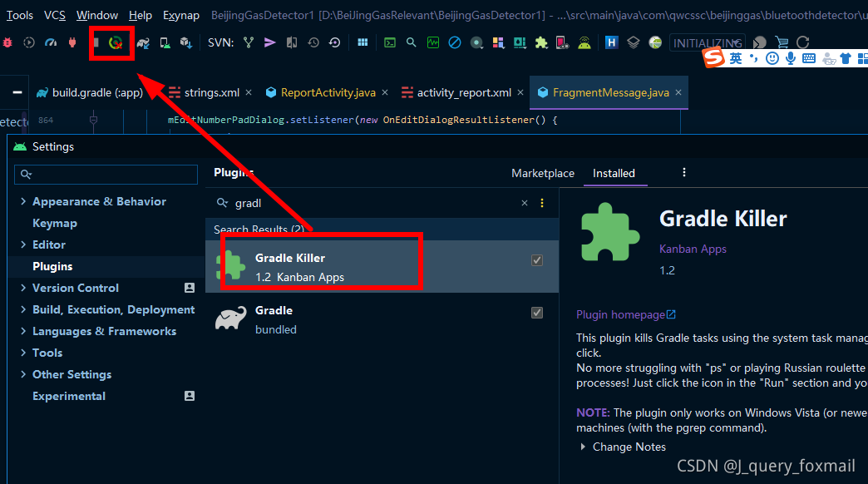Open the Help menu
The image size is (868, 484).
[x=141, y=16]
